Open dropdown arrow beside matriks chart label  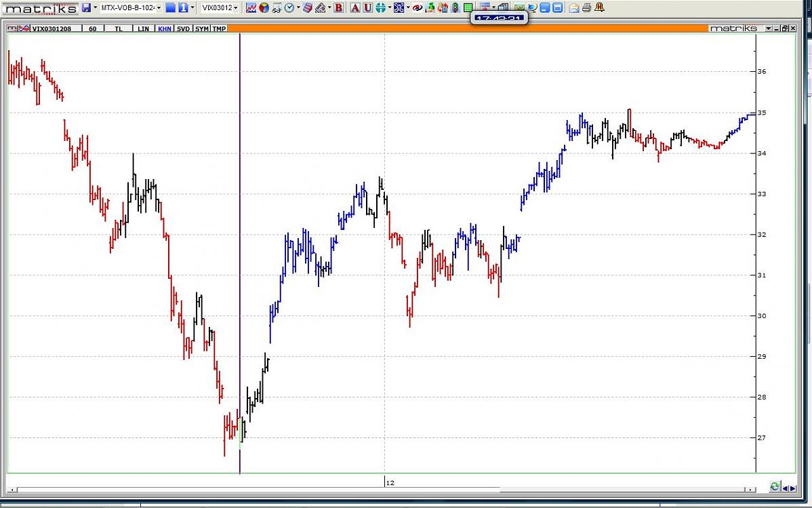click(768, 28)
